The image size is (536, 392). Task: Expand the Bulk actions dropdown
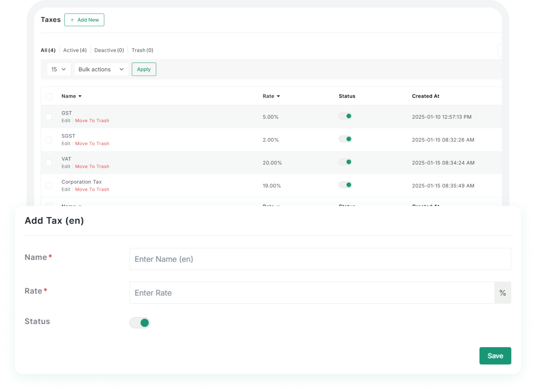coord(101,69)
